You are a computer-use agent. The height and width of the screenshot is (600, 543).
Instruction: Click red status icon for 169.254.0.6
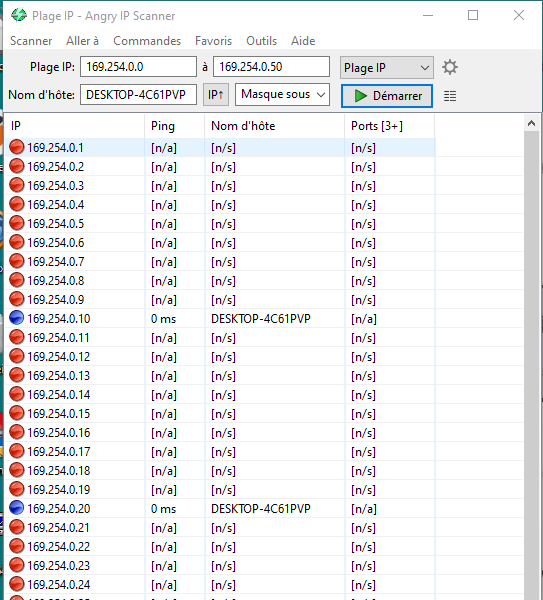[x=16, y=242]
